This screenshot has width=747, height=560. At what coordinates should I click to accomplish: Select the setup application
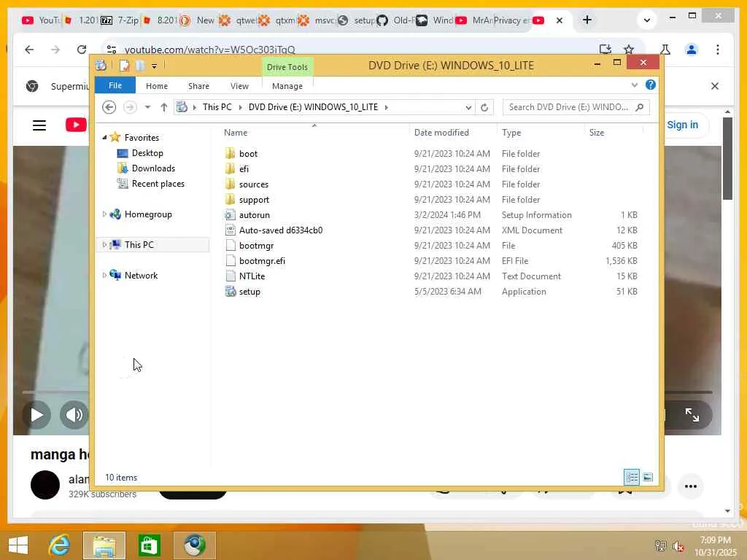coord(249,292)
